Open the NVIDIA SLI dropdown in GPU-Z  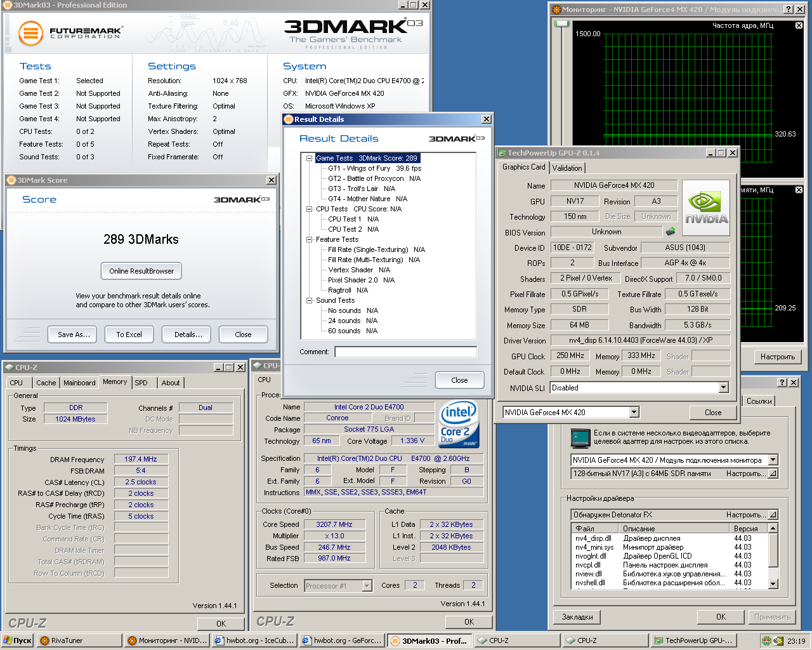(723, 388)
